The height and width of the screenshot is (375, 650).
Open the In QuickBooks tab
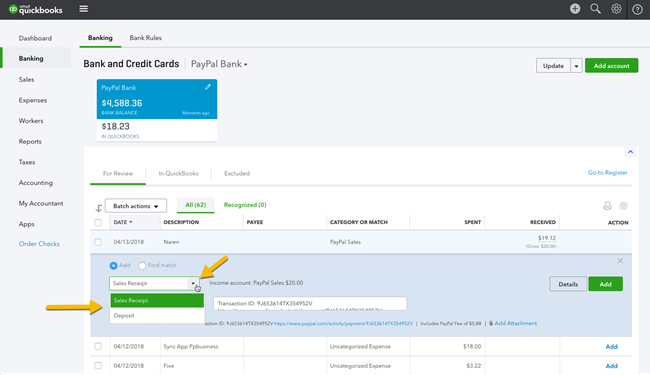tap(179, 174)
